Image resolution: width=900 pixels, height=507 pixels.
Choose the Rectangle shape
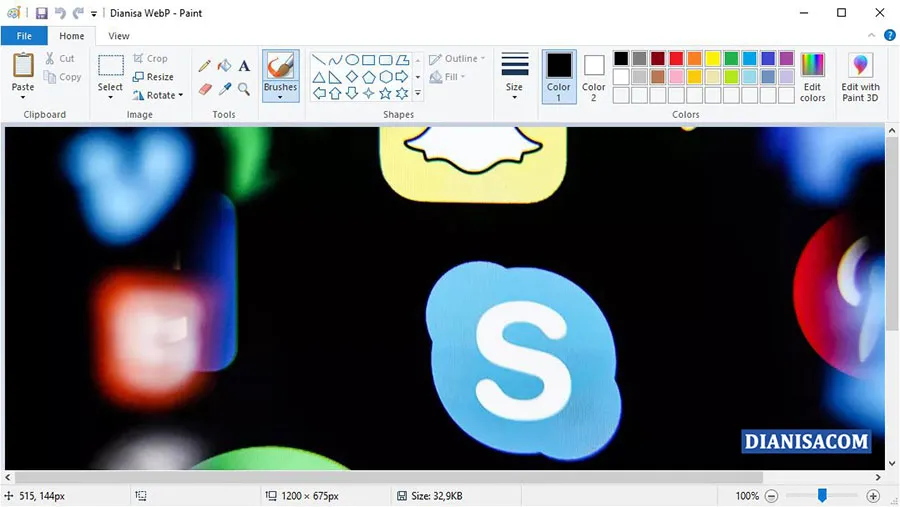coord(368,60)
